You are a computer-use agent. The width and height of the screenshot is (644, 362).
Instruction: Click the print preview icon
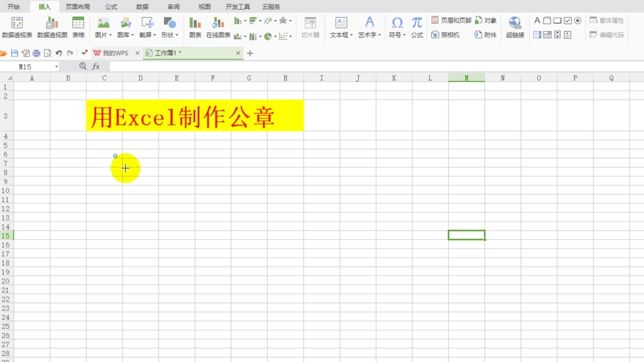47,53
